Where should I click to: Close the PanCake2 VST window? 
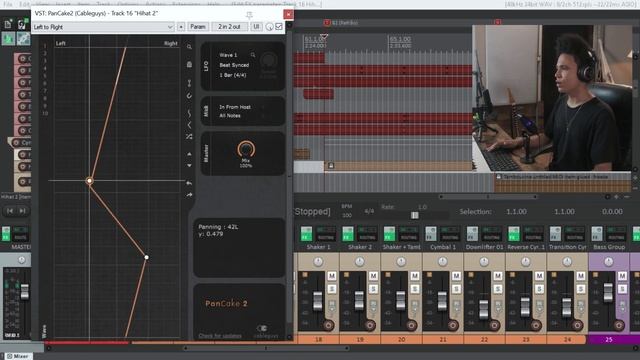point(288,14)
